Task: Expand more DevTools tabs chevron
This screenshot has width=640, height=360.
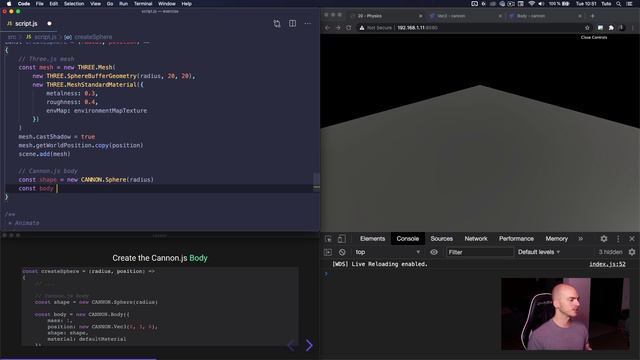Action: pyautogui.click(x=580, y=239)
